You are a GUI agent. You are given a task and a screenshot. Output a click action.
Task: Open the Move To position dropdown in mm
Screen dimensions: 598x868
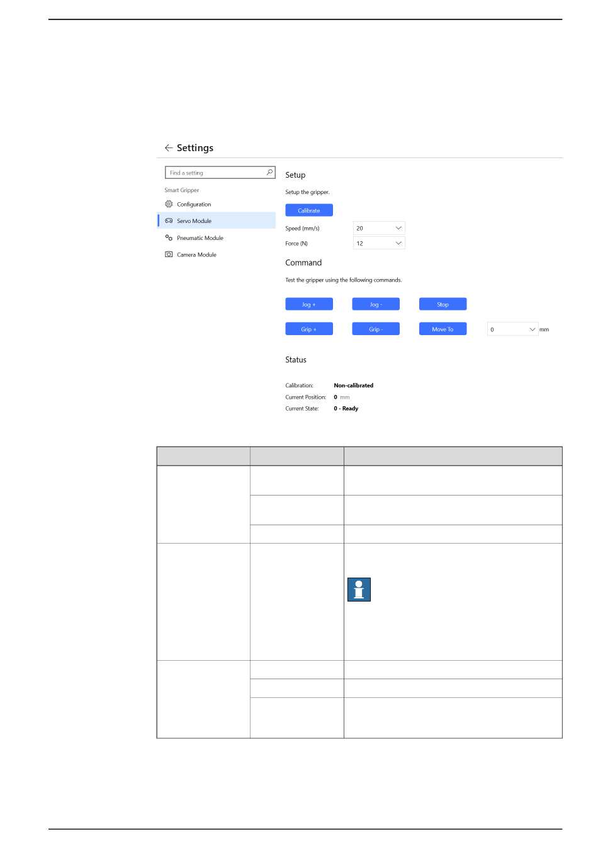coord(512,329)
